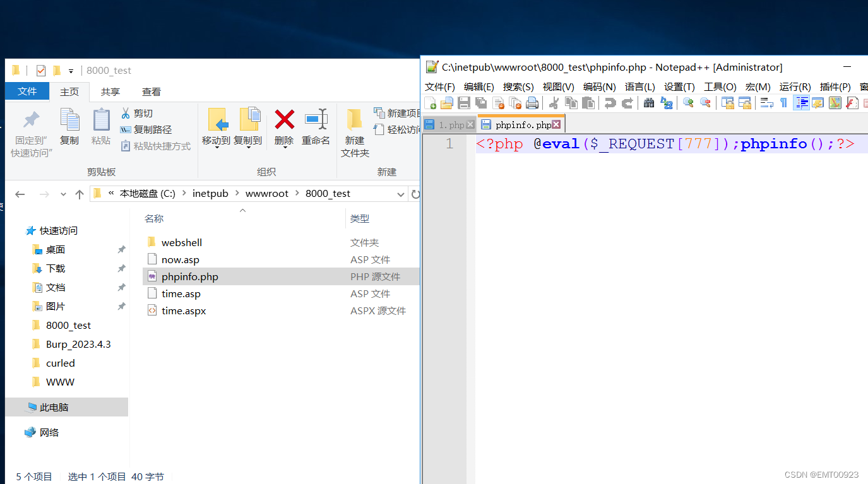Click the Undo arrow in Notepad++ toolbar
This screenshot has width=868, height=484.
pos(610,103)
